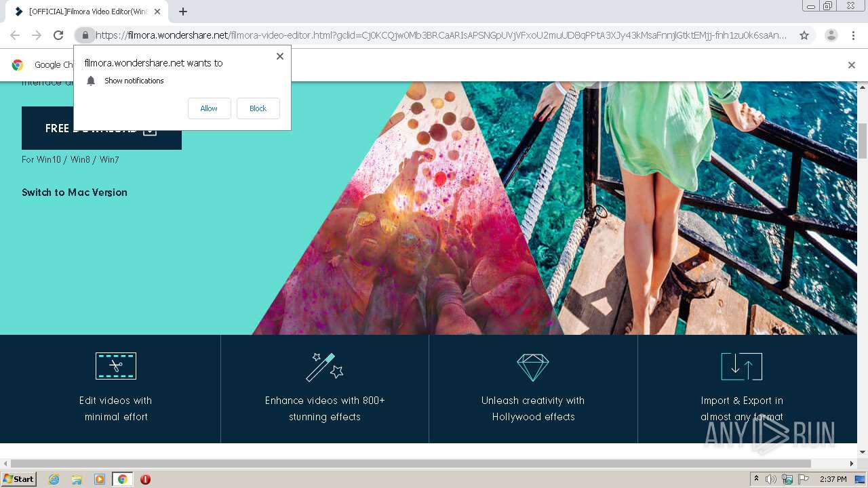
Task: Click 'Edit videos with minimal effort' text
Action: click(116, 409)
